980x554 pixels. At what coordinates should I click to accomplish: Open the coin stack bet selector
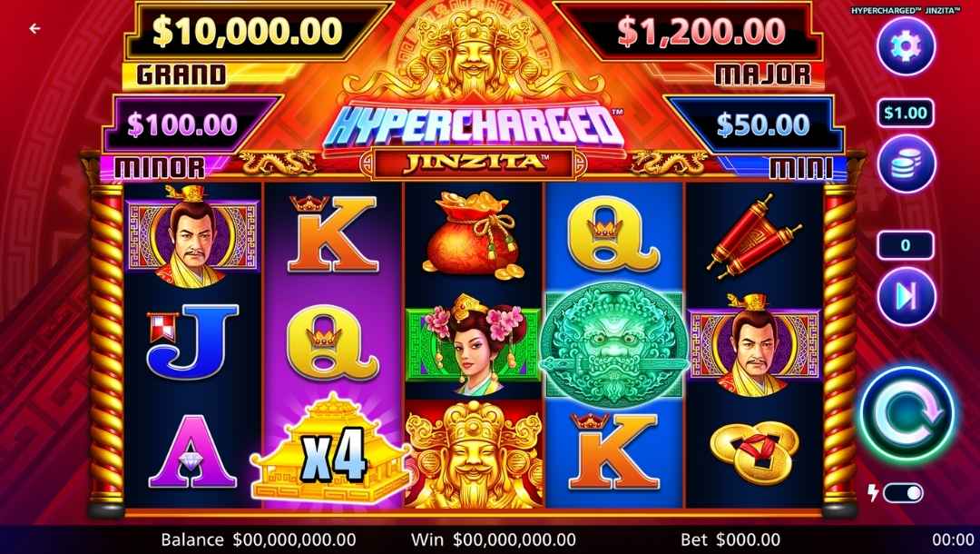(906, 163)
